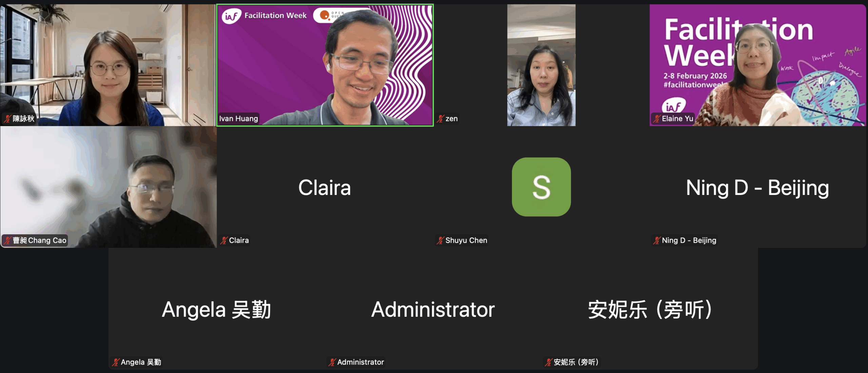Click muted mic icon beside 陳詠秋
The width and height of the screenshot is (868, 373).
(x=7, y=119)
